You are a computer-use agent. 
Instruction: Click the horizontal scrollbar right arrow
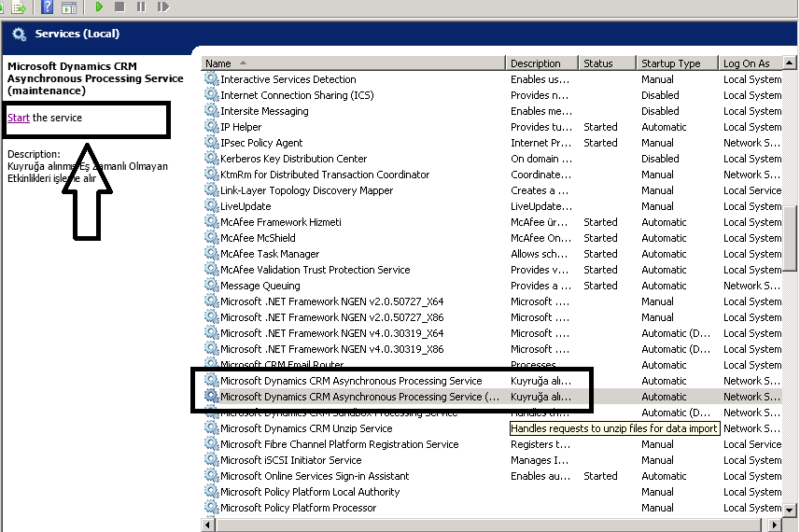pos(775,525)
